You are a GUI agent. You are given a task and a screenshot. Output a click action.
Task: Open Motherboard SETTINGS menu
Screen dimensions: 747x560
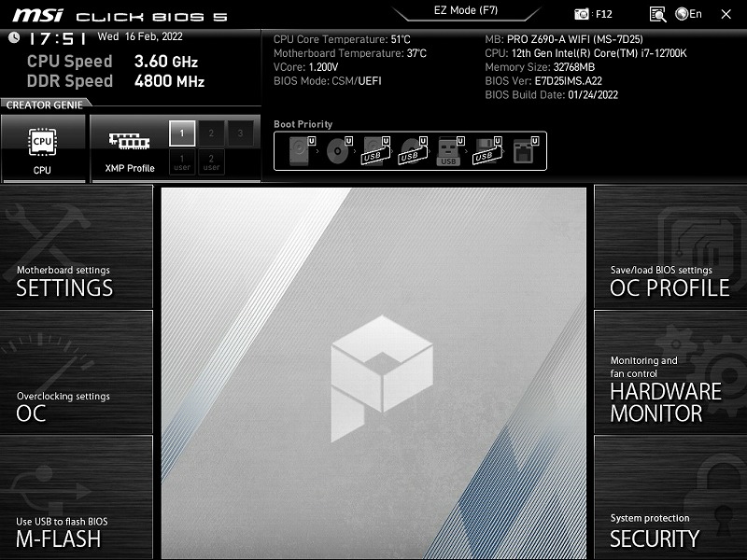coord(77,246)
